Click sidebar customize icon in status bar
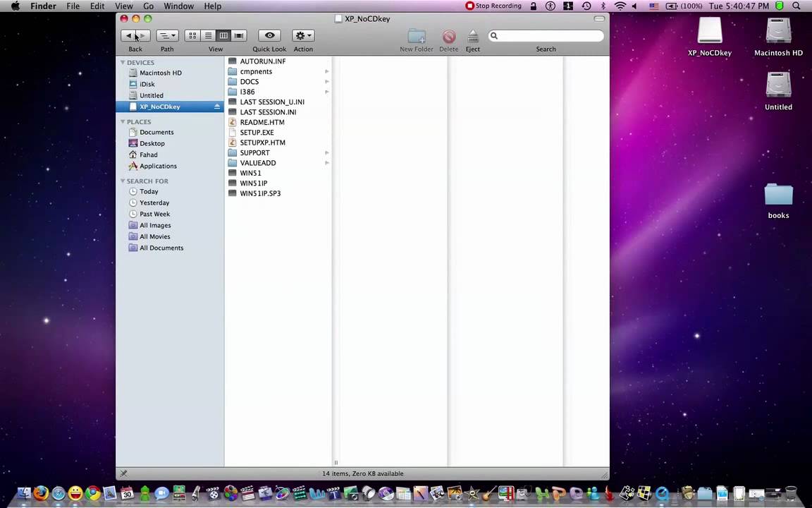Viewport: 812px width, 508px height. (x=123, y=473)
